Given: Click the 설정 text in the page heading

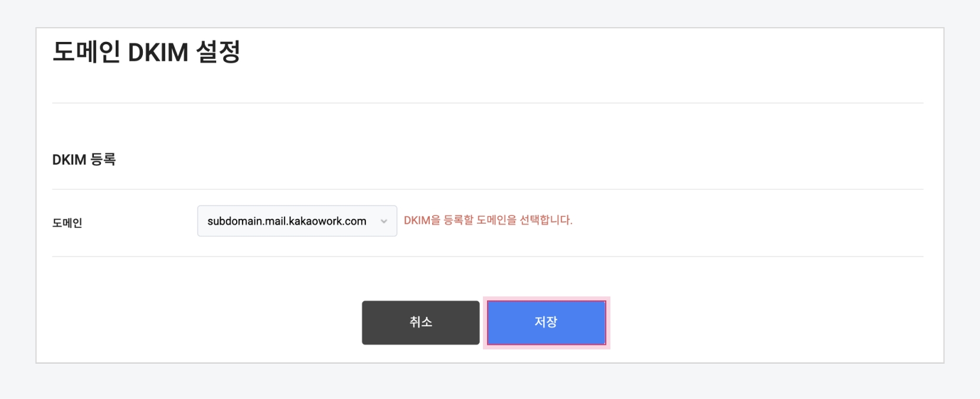Looking at the screenshot, I should [218, 52].
